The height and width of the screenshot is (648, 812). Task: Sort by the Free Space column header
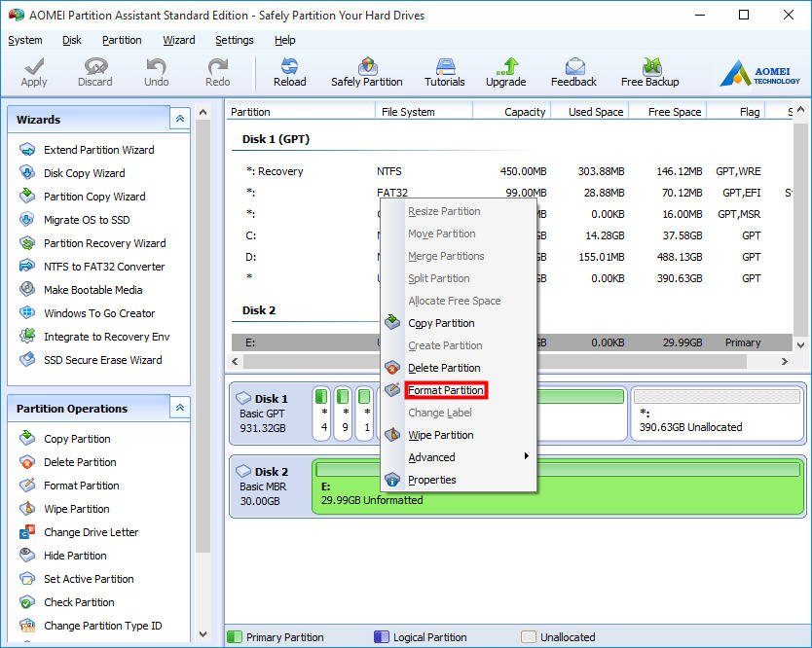point(668,112)
